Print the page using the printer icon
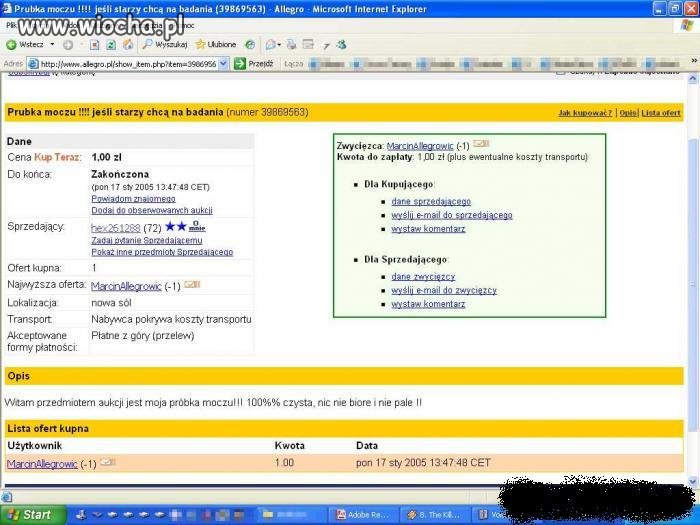 [292, 45]
